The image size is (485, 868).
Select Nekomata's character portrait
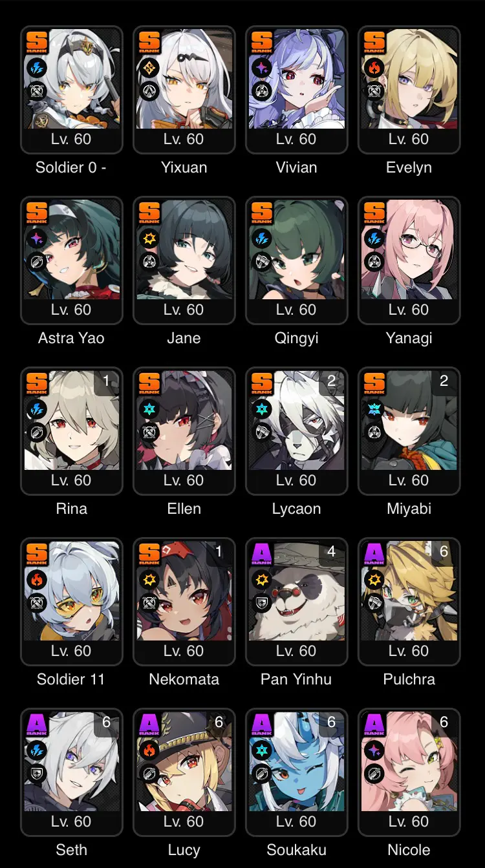point(184,591)
